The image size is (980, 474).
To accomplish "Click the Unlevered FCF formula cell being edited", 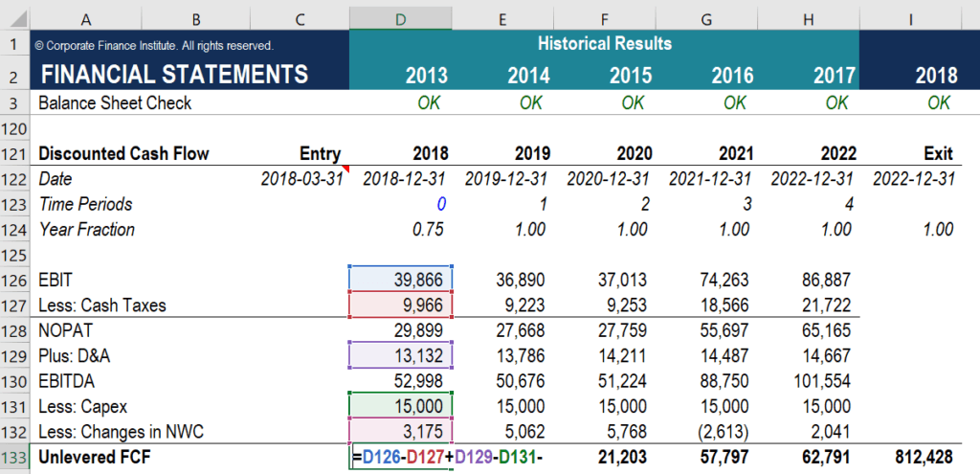I will pyautogui.click(x=401, y=458).
